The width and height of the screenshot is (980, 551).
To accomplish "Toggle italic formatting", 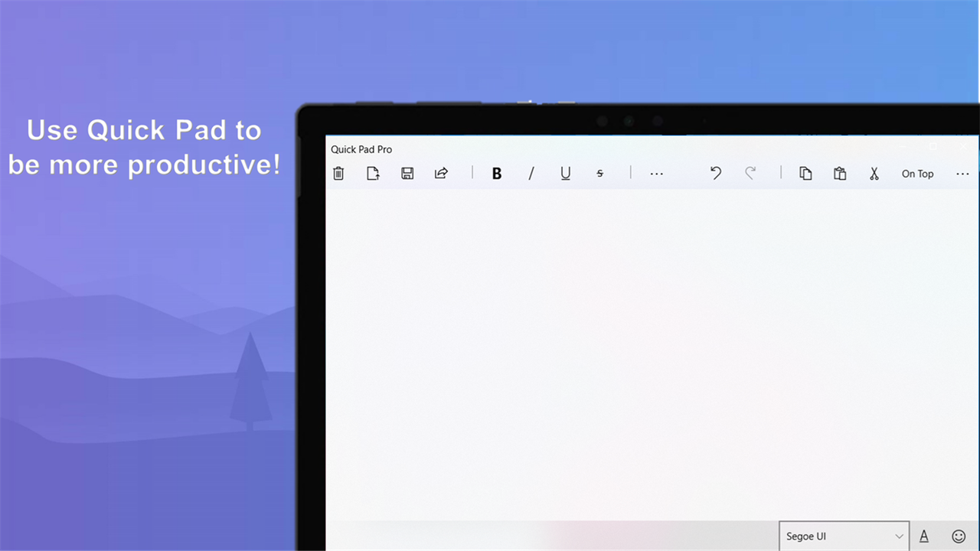I will 531,174.
